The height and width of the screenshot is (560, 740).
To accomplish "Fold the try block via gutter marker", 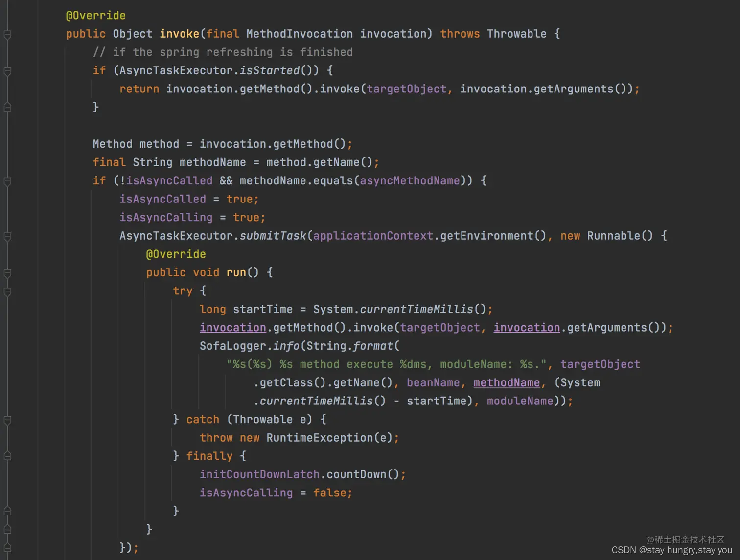I will (x=7, y=292).
